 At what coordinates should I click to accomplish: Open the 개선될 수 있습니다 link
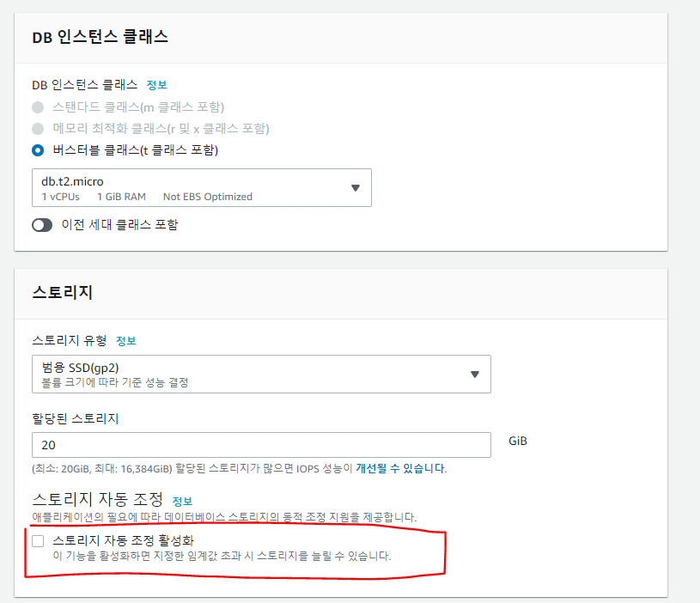(401, 468)
